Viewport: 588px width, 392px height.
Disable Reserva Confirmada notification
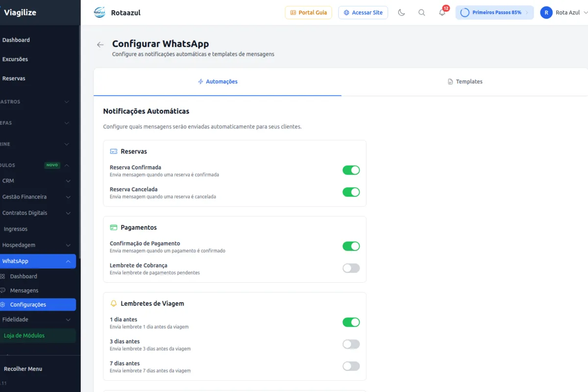[x=351, y=170]
